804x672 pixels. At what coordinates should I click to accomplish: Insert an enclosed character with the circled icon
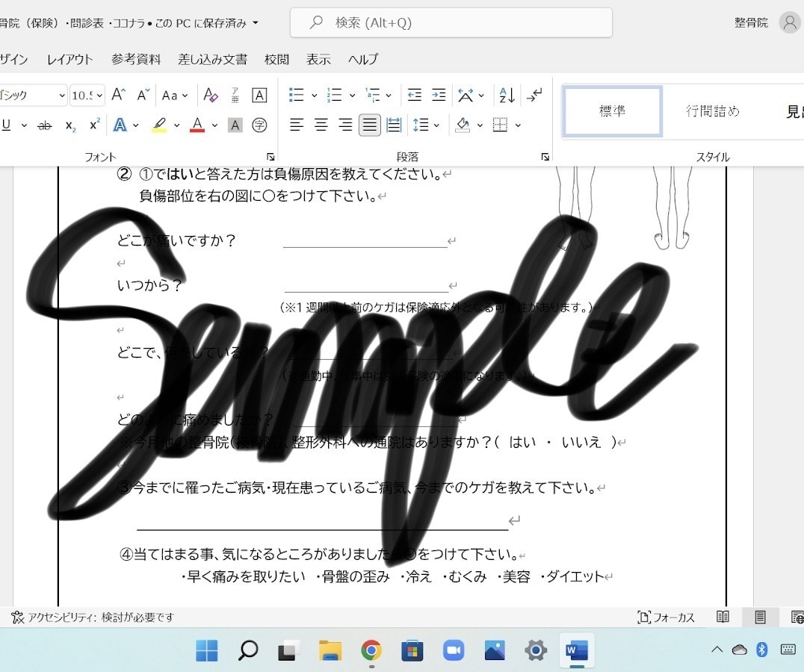[259, 125]
